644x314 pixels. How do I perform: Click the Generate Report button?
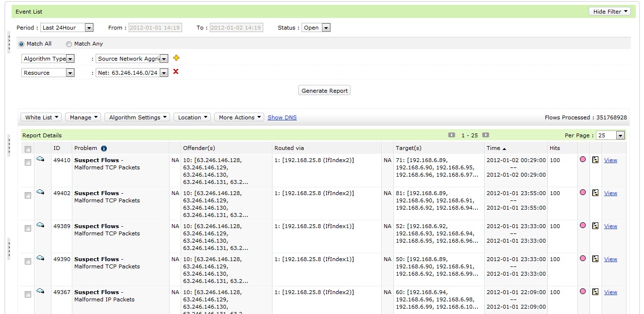[x=324, y=91]
